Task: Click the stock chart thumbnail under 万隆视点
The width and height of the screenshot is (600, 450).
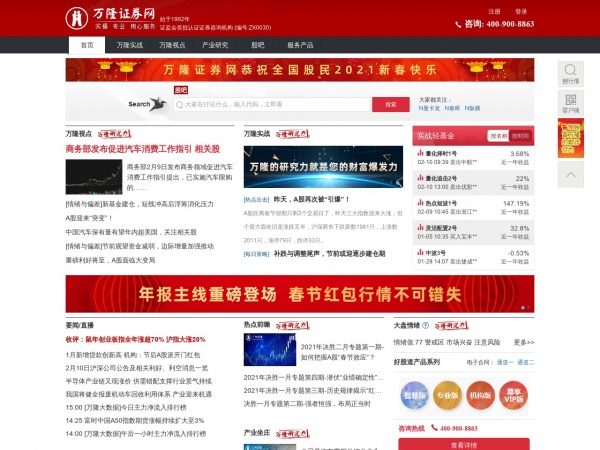Action: (94, 177)
